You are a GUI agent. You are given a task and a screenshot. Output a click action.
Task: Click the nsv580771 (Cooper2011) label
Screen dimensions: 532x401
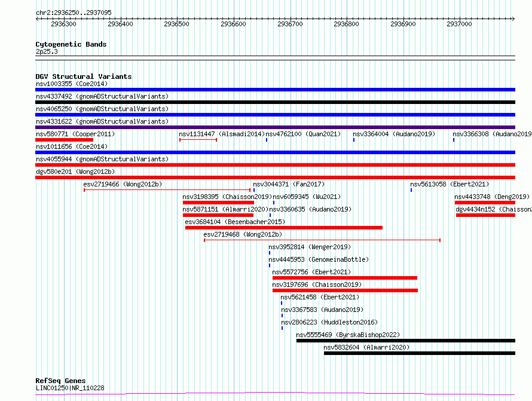pos(75,134)
